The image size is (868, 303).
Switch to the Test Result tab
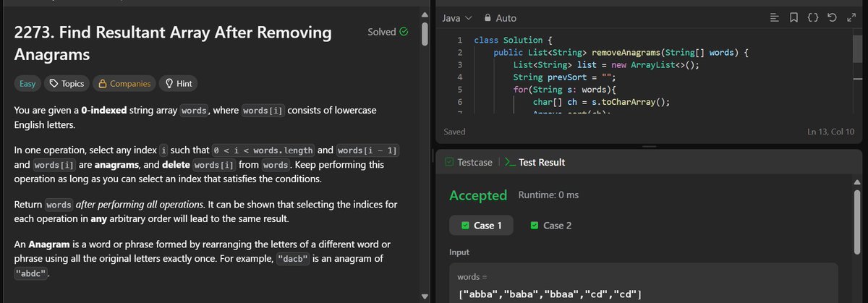tap(534, 163)
